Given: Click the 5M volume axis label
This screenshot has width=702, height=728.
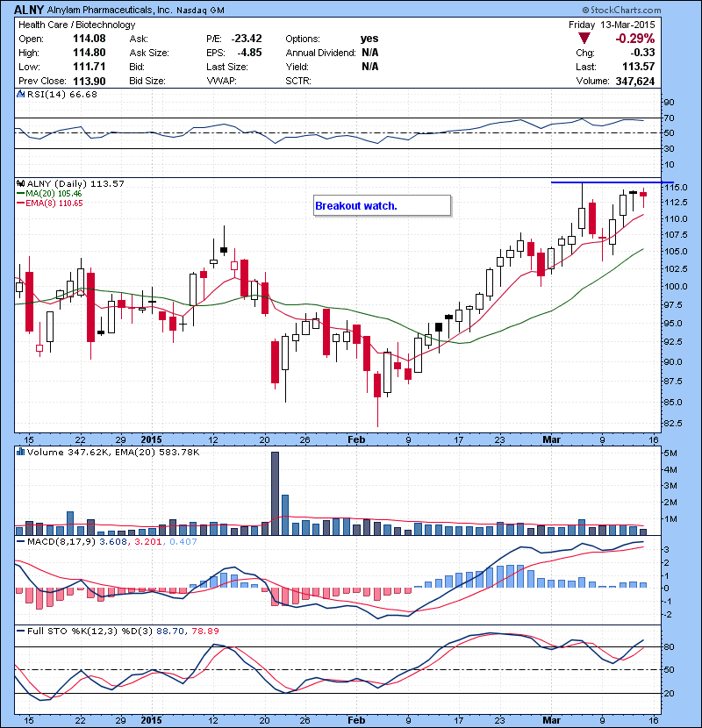Looking at the screenshot, I should click(670, 453).
